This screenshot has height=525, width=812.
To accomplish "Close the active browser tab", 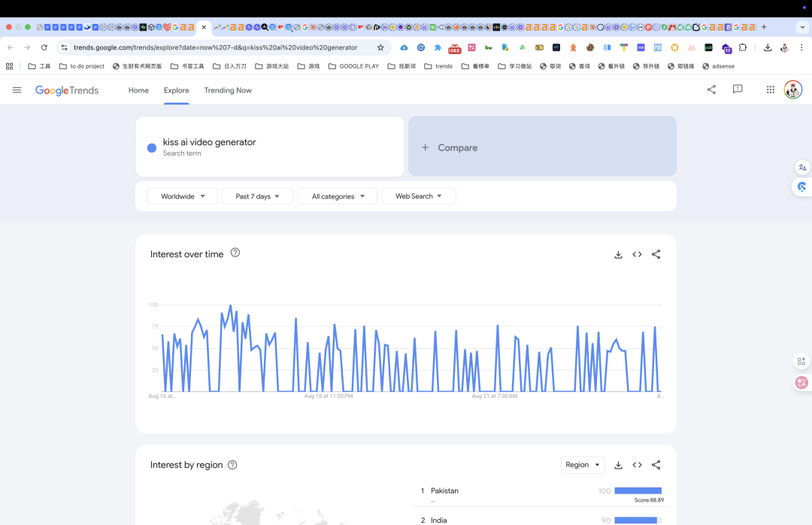I will (204, 27).
